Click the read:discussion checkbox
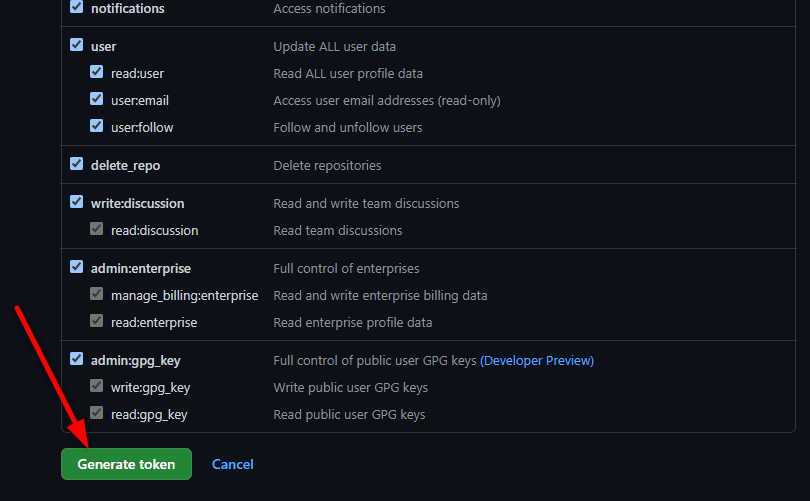The height and width of the screenshot is (501, 810). point(97,229)
